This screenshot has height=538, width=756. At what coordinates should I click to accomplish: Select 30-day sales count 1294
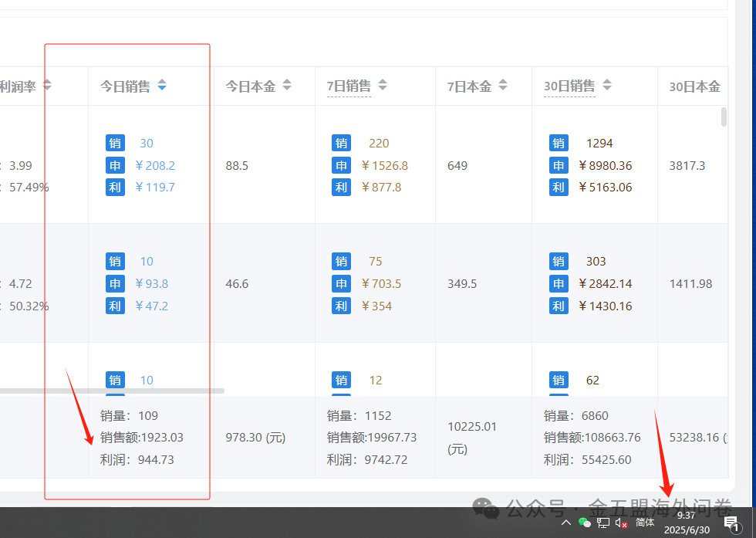(599, 144)
